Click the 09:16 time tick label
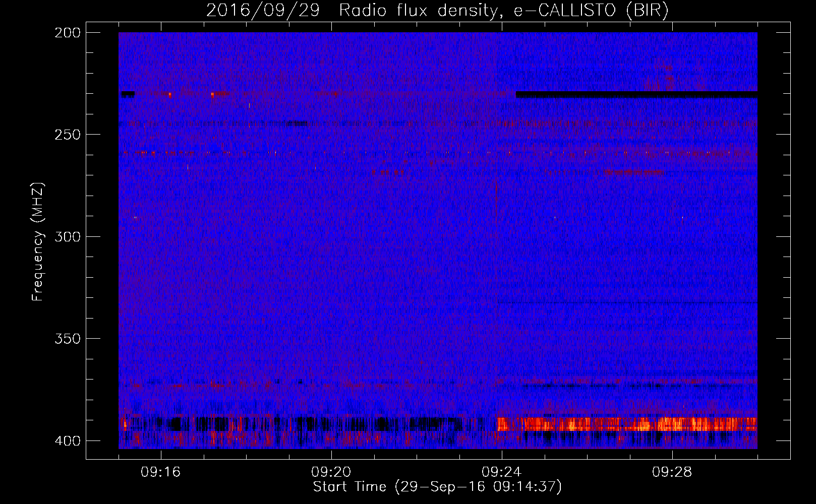 [161, 472]
